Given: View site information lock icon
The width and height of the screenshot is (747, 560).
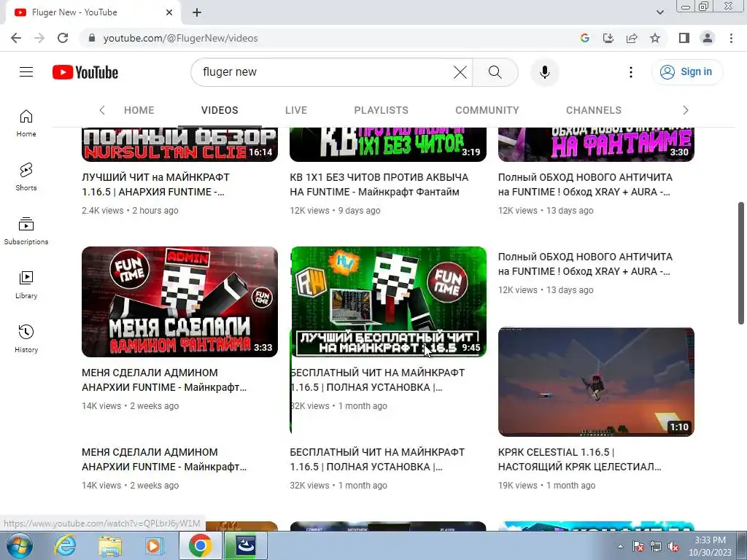Looking at the screenshot, I should tap(92, 38).
